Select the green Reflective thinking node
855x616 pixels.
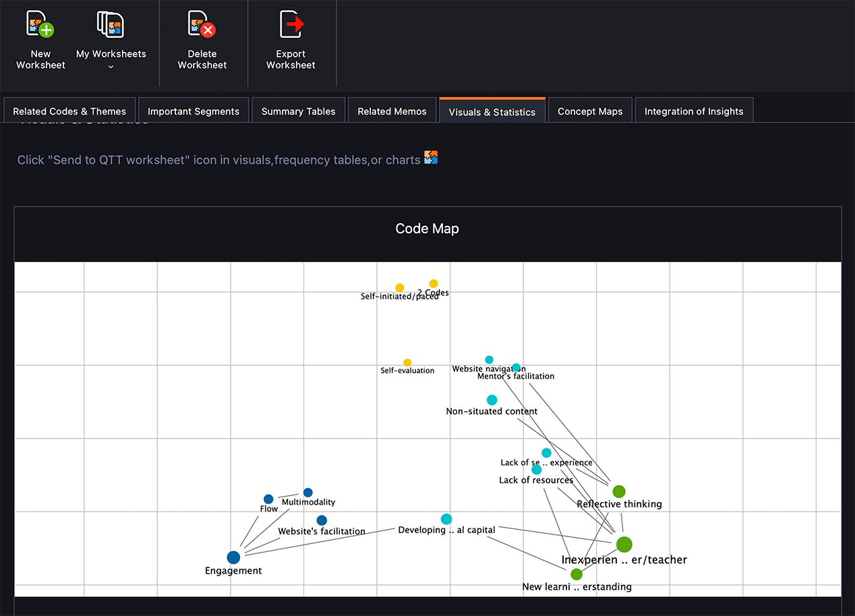619,492
